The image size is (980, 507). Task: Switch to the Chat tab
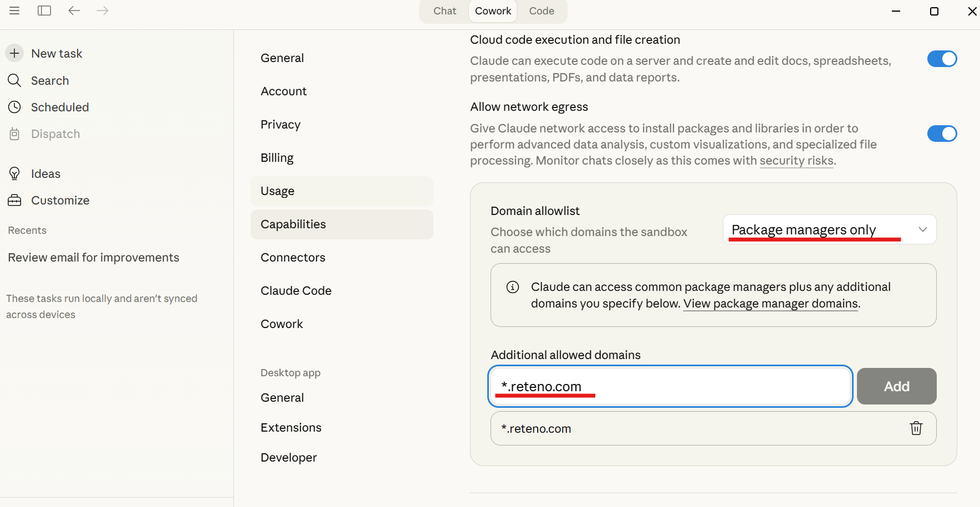coord(444,11)
